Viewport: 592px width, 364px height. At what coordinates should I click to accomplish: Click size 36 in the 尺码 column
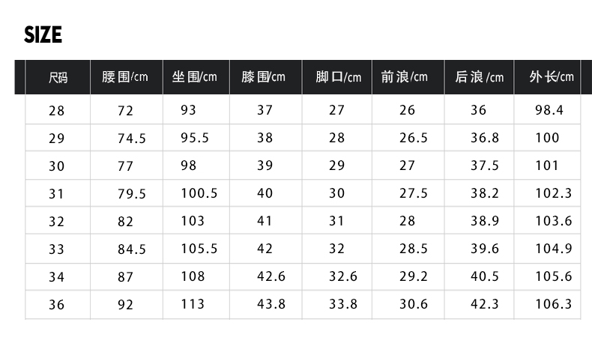click(57, 304)
